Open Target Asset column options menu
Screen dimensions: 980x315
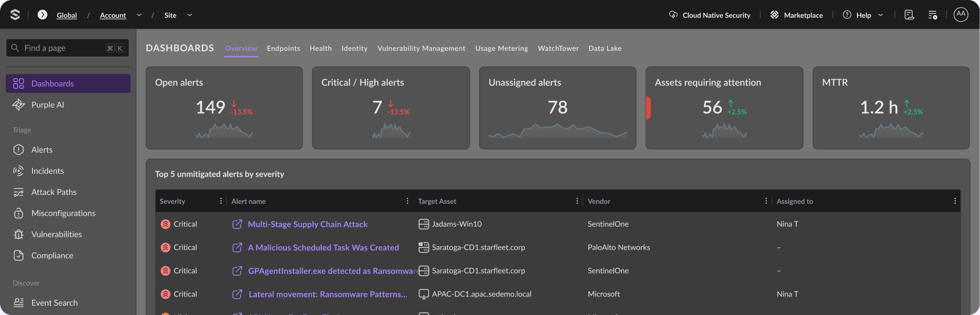tap(577, 201)
